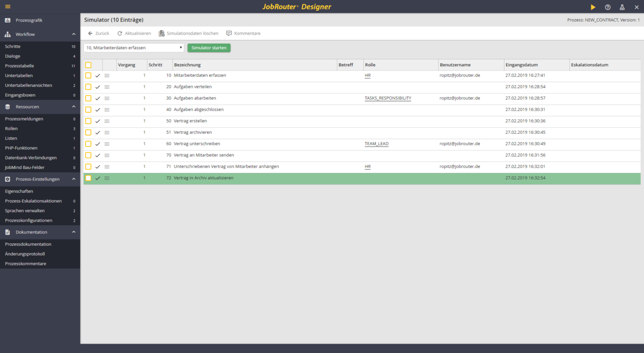The width and height of the screenshot is (644, 353).
Task: Click the checkmark icon for Vertrag unterschreiben row
Action: coord(98,144)
